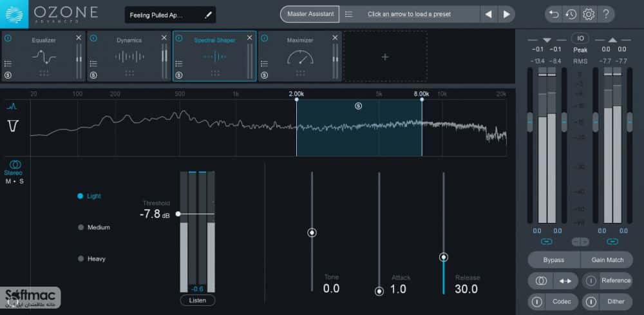
Task: Click the Attack slider knob
Action: (379, 291)
